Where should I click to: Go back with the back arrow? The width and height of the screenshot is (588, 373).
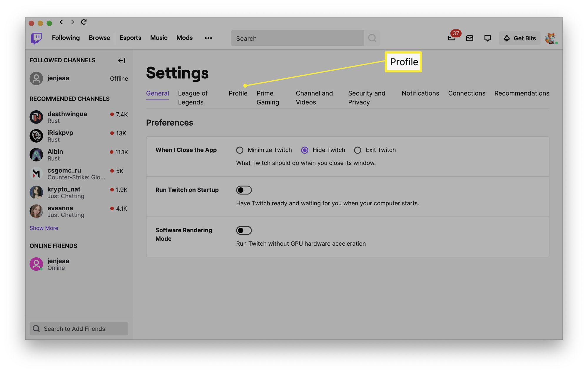click(61, 22)
